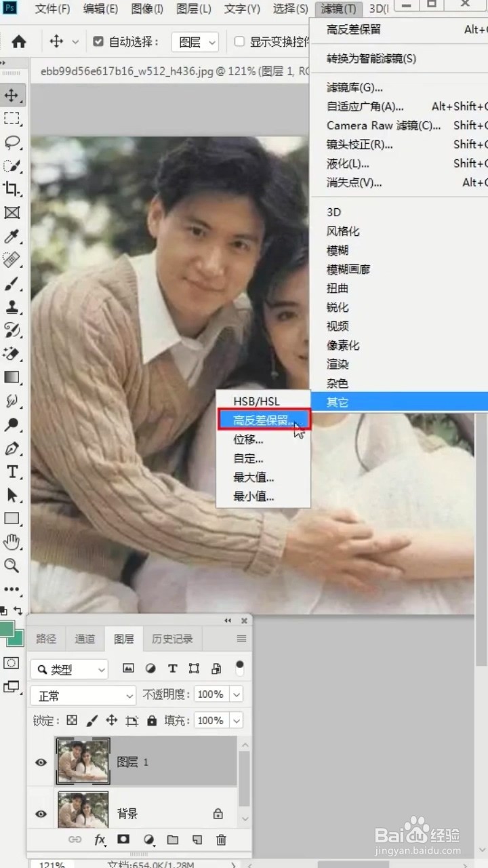Select the Clone Stamp tool

pyautogui.click(x=12, y=307)
